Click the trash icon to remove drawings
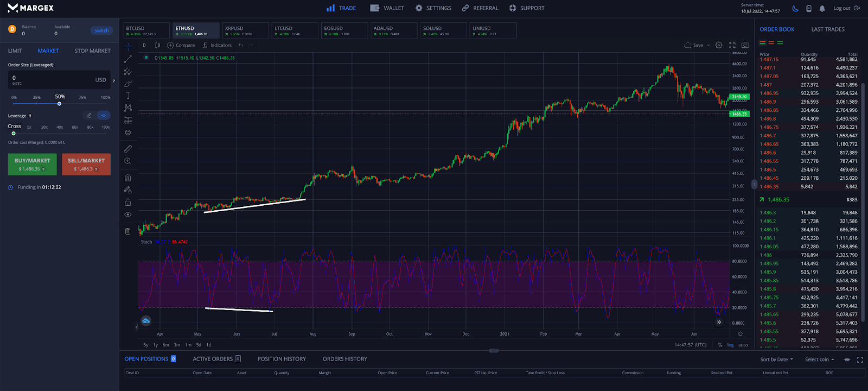The width and height of the screenshot is (868, 391). tap(128, 231)
